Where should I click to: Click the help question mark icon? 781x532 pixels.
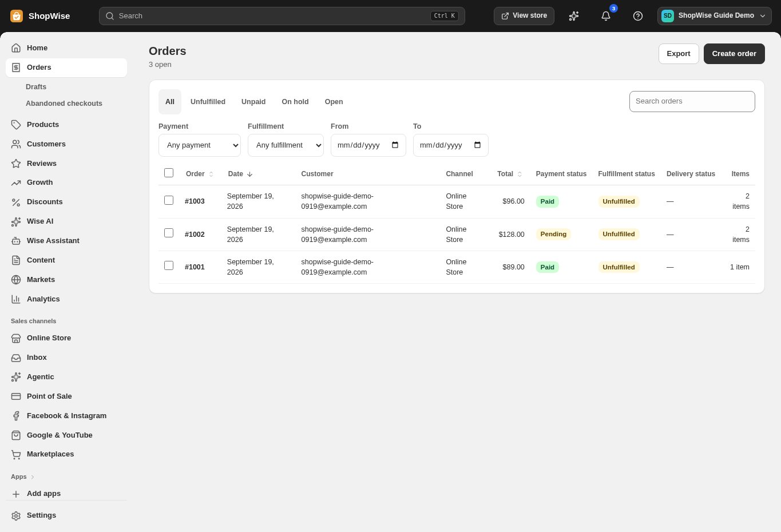coord(638,16)
